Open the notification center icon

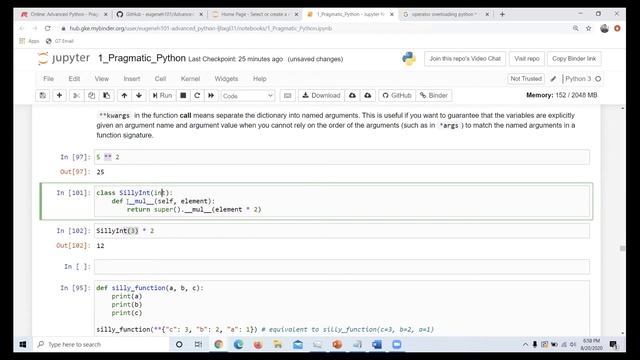click(613, 344)
